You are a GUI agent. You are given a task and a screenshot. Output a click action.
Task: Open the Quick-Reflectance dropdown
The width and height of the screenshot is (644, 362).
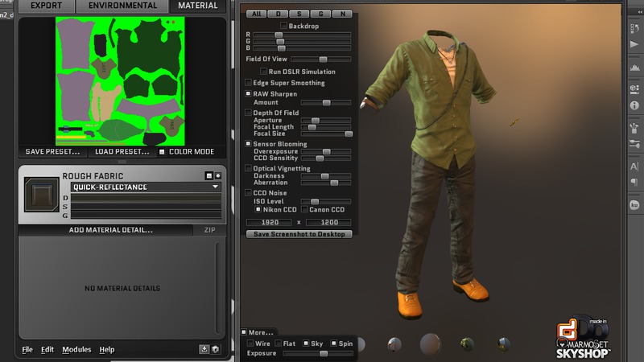(x=145, y=187)
